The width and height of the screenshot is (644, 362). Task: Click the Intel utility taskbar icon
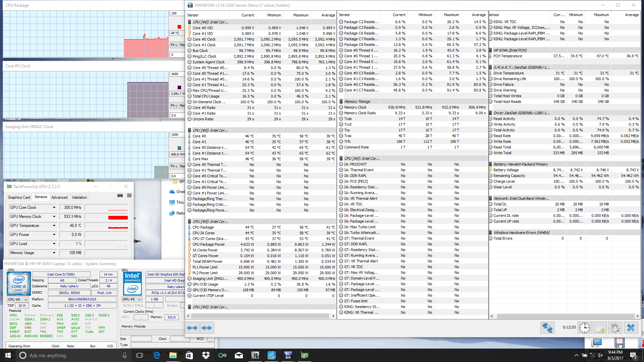271,355
